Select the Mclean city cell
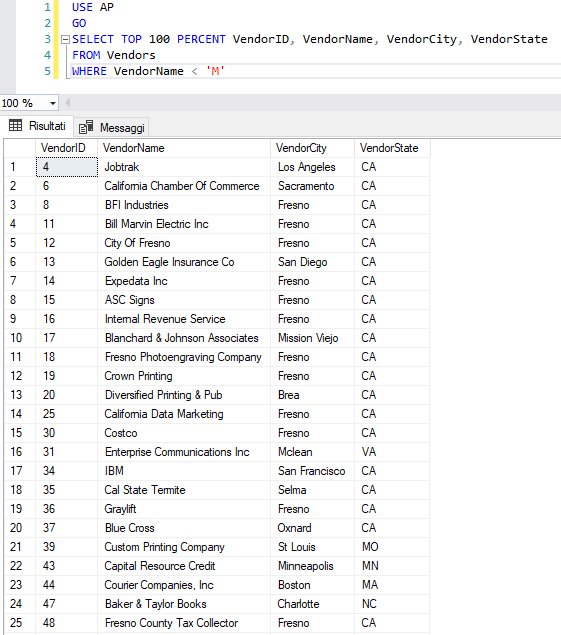This screenshot has width=561, height=635. (312, 452)
